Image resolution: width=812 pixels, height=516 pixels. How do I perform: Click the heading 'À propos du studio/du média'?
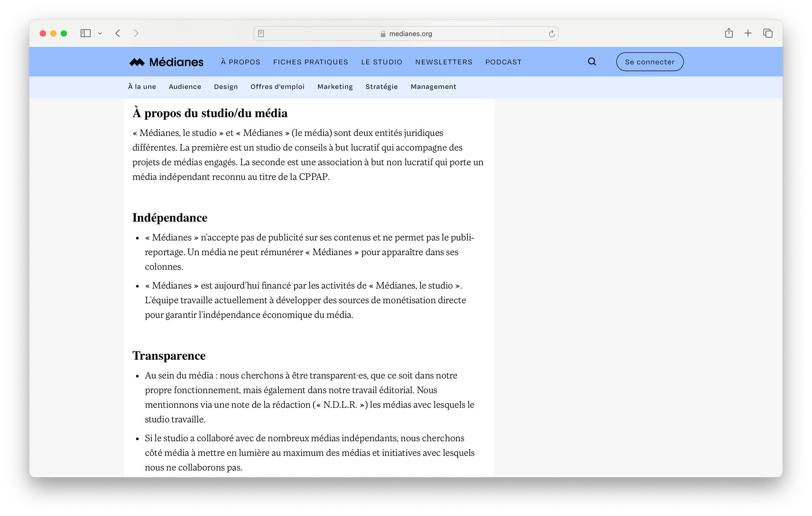coord(210,113)
